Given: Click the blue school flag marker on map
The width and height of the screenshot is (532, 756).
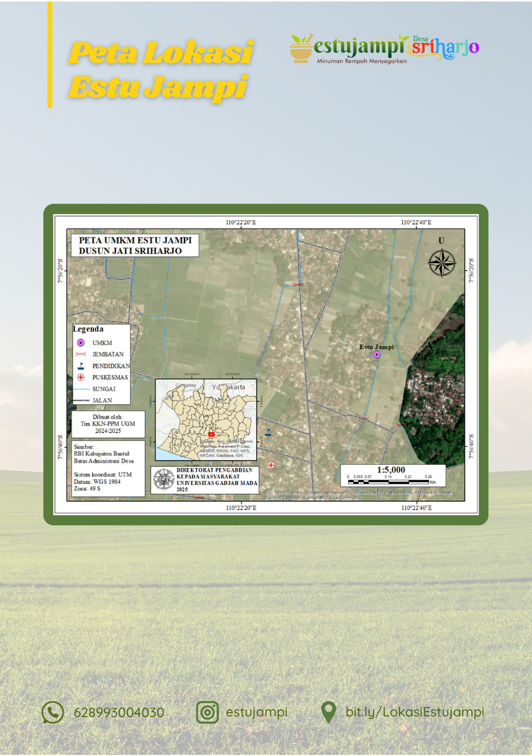Looking at the screenshot, I should point(268,433).
